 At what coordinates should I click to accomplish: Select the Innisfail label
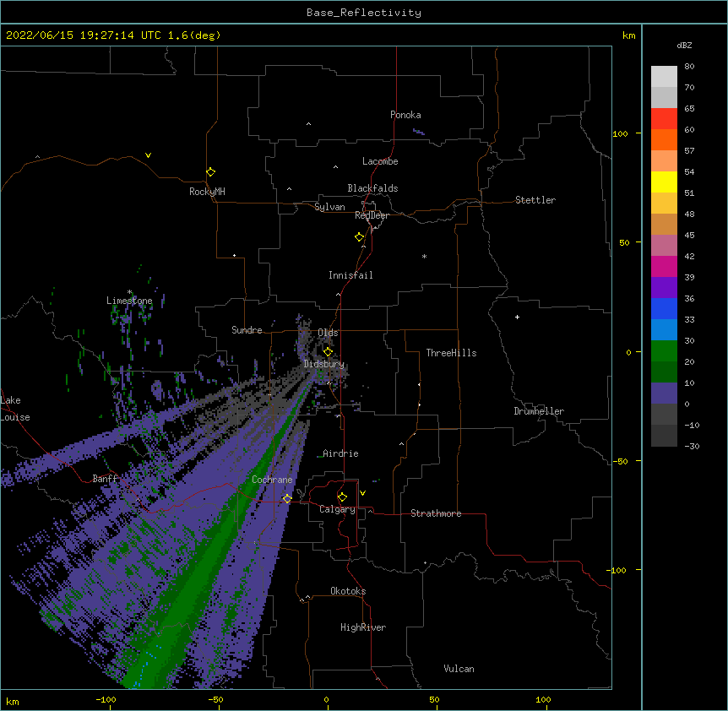(x=350, y=275)
